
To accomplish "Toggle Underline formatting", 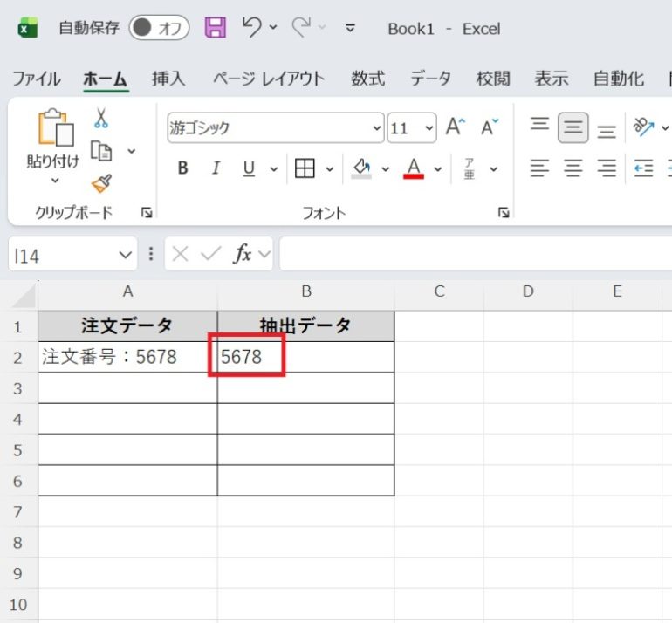I will (249, 168).
